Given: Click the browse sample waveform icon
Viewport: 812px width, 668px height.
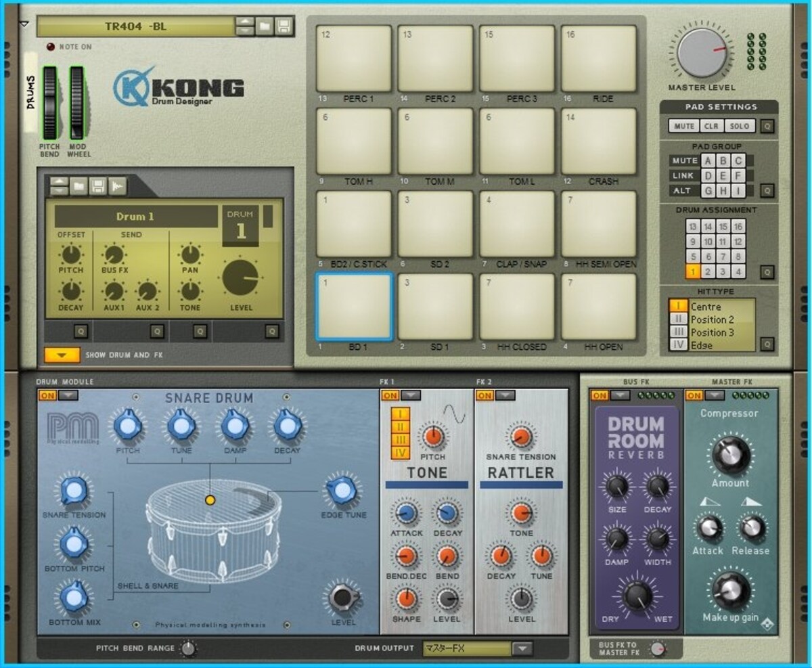Looking at the screenshot, I should [118, 185].
